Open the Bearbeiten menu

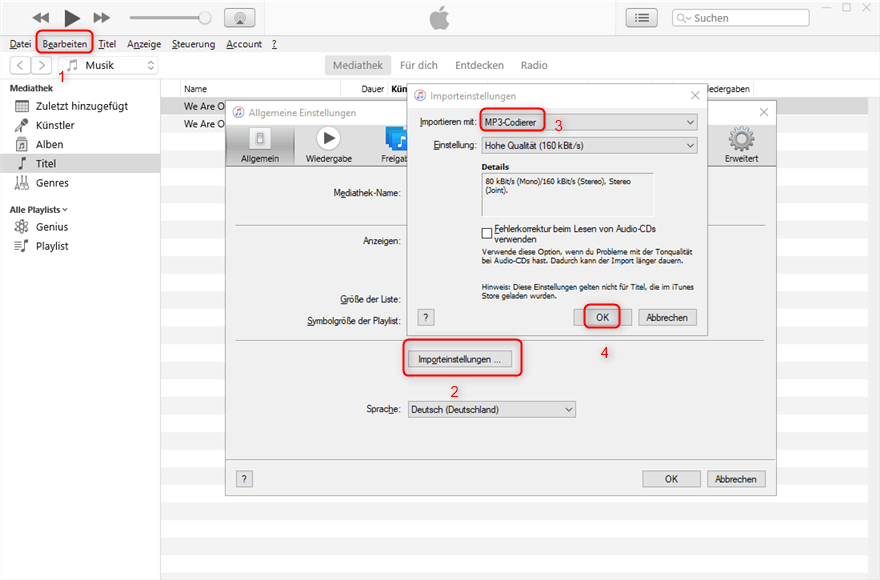(x=65, y=44)
